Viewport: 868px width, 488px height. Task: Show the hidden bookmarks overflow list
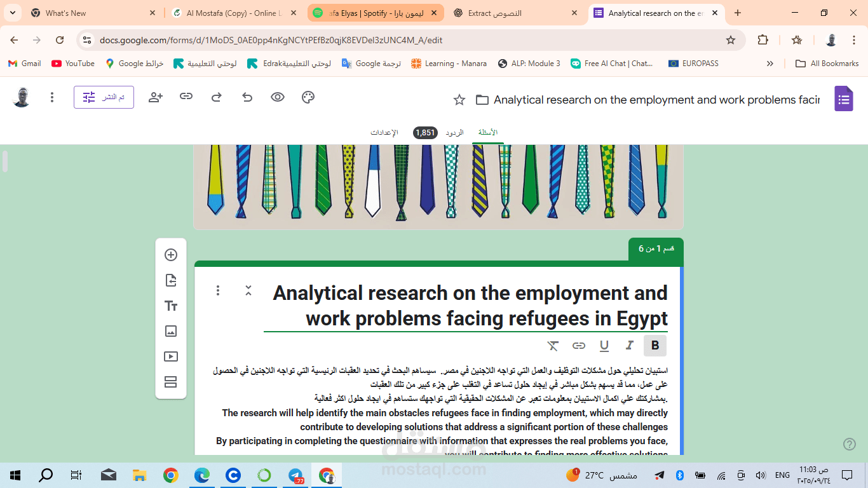click(770, 64)
